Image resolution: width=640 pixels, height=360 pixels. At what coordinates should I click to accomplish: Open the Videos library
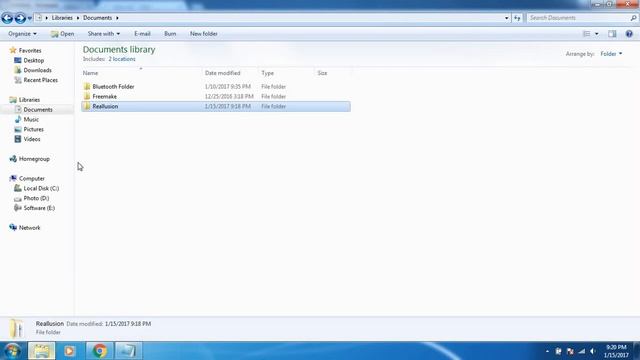32,139
